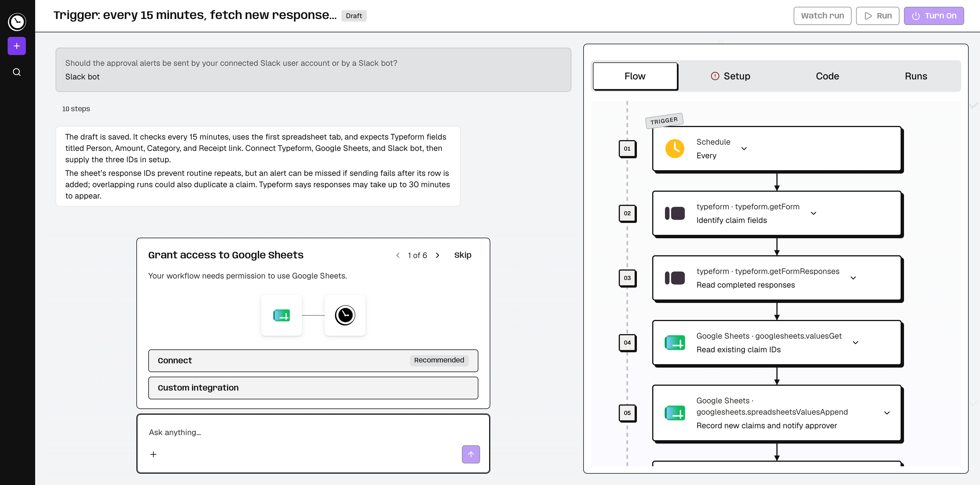Click the Typeform icon on Identify claim fields step

675,213
